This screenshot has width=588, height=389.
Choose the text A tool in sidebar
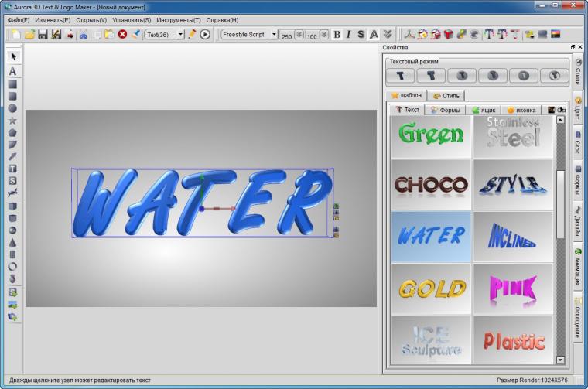point(12,71)
